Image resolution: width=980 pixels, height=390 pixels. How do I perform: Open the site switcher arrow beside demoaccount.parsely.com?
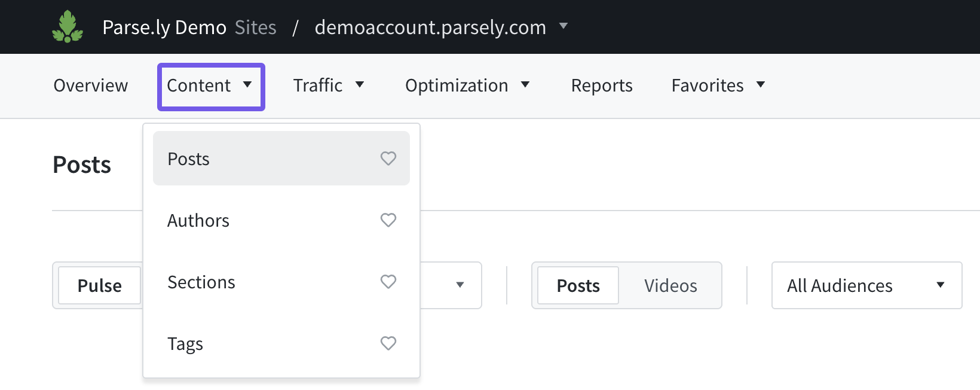click(563, 26)
